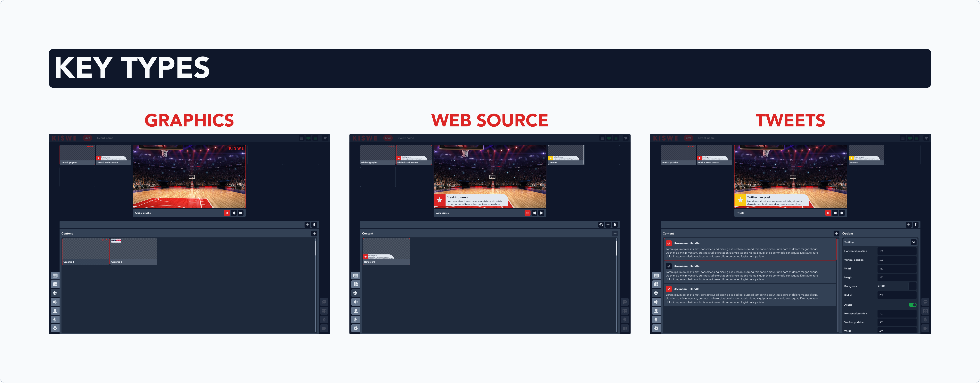The height and width of the screenshot is (383, 980).
Task: Check the second tweet's dark checkbox
Action: tap(669, 266)
